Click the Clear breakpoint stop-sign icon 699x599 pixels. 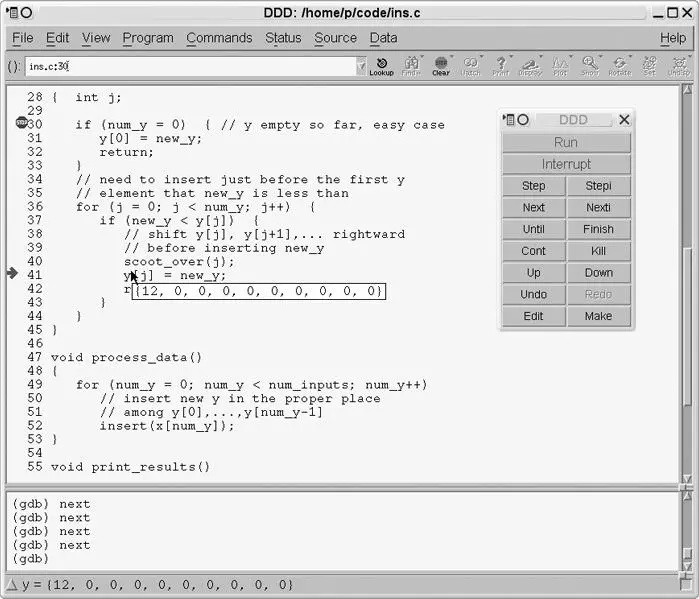point(441,65)
